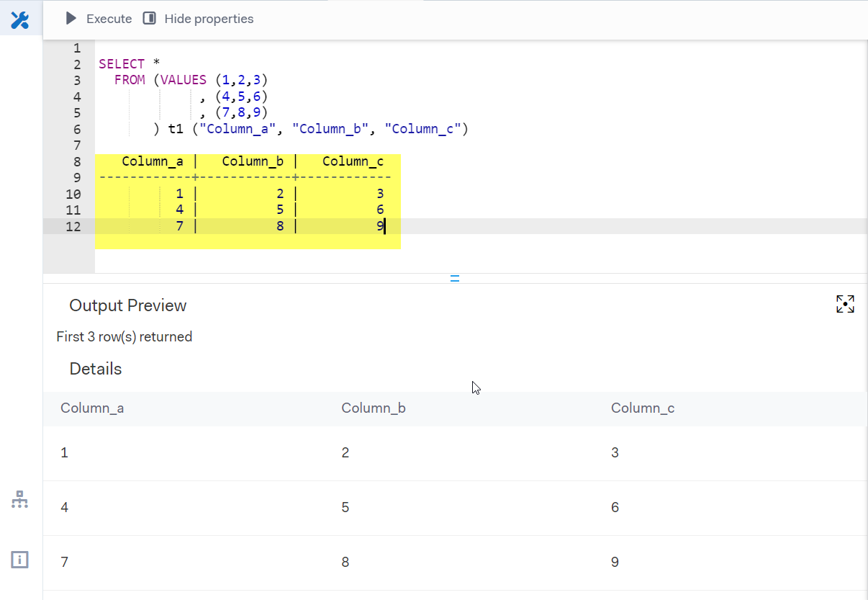
Task: Click the Details heading
Action: coord(96,369)
